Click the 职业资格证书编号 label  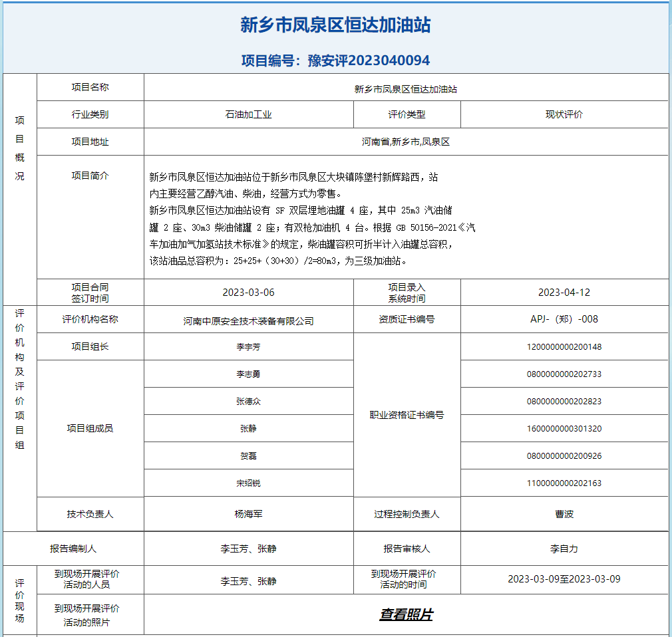point(407,415)
